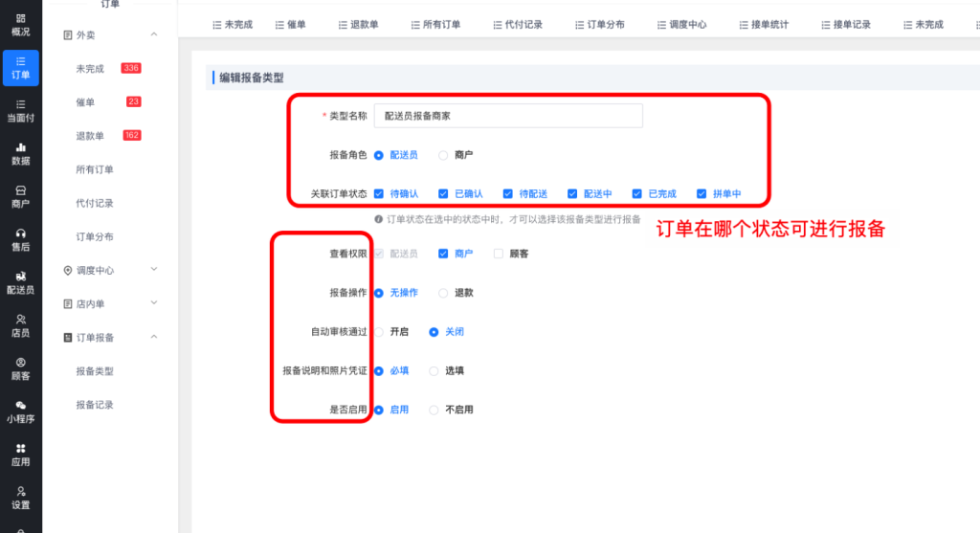This screenshot has height=533, width=980.
Task: Switch to the 接单统计 top tab
Action: tap(765, 24)
